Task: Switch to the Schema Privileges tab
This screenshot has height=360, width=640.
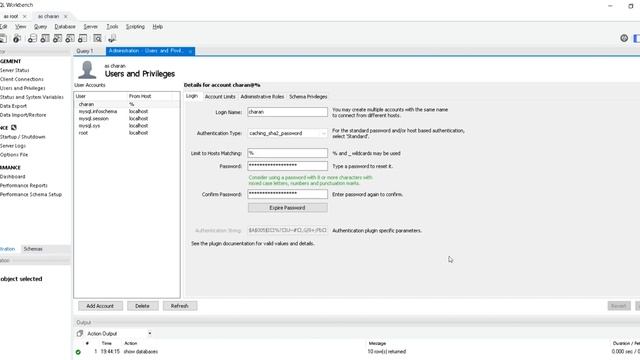Action: coord(308,97)
